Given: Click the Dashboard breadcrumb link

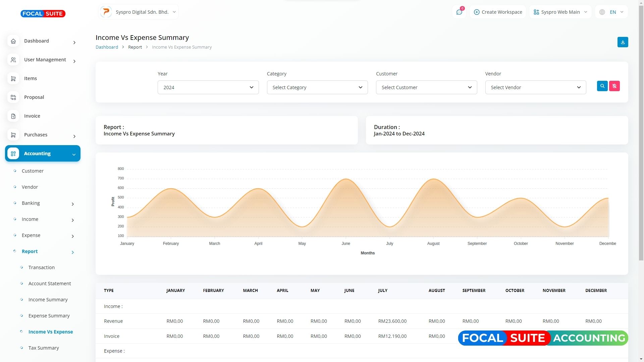Looking at the screenshot, I should [x=107, y=47].
